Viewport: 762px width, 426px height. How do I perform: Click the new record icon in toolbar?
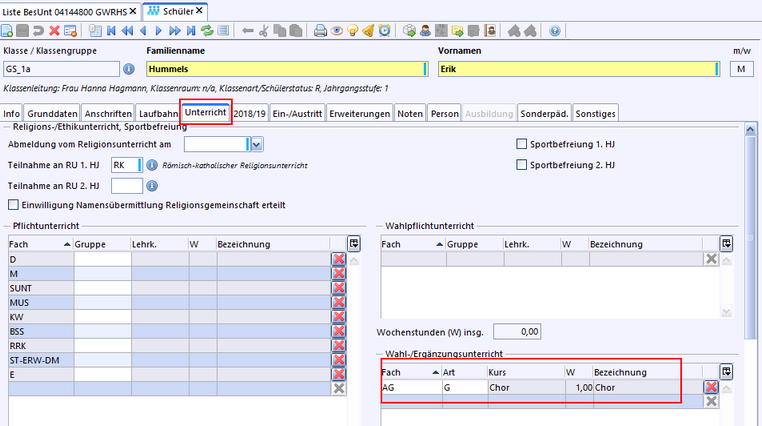click(7, 31)
